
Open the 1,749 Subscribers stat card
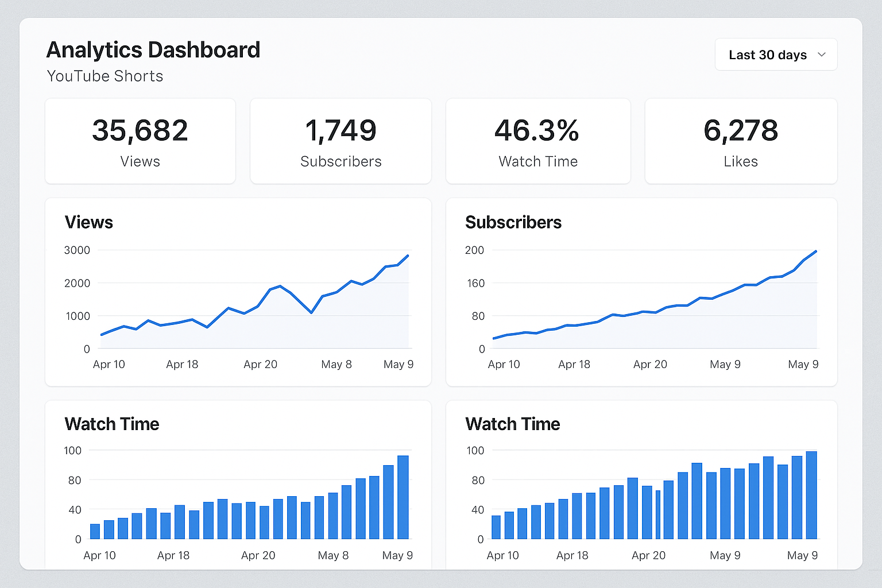point(341,141)
